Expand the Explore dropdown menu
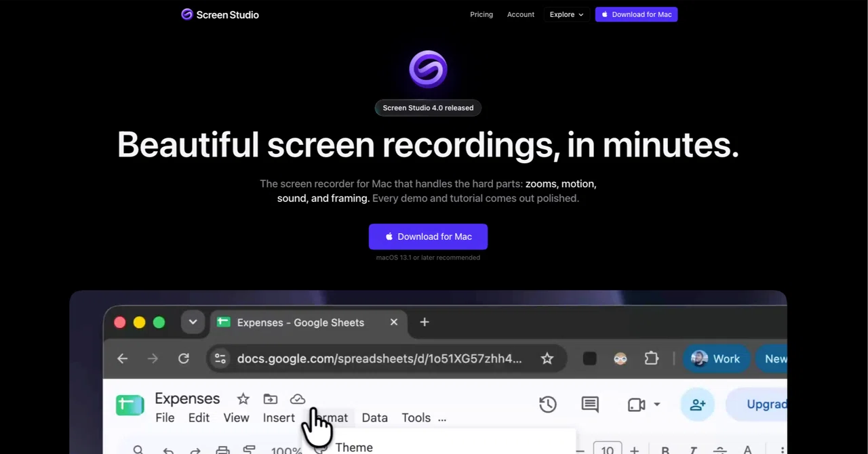This screenshot has height=454, width=868. tap(567, 14)
